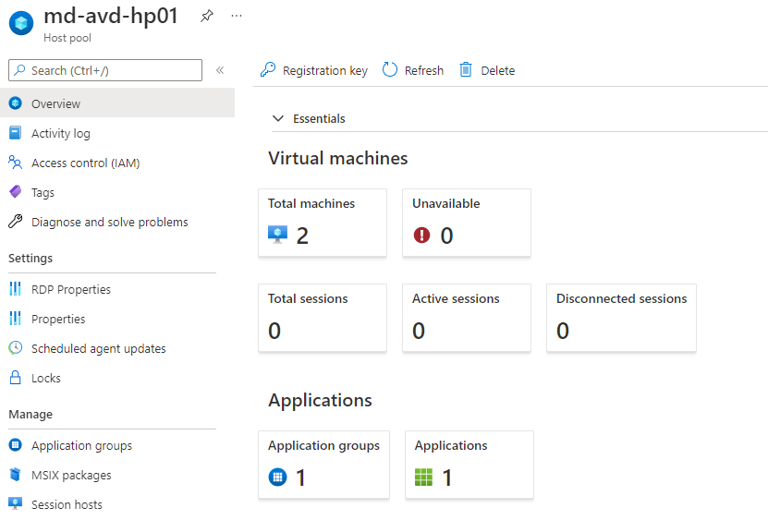Click the Locks padlock icon
This screenshot has height=532, width=768.
[15, 378]
